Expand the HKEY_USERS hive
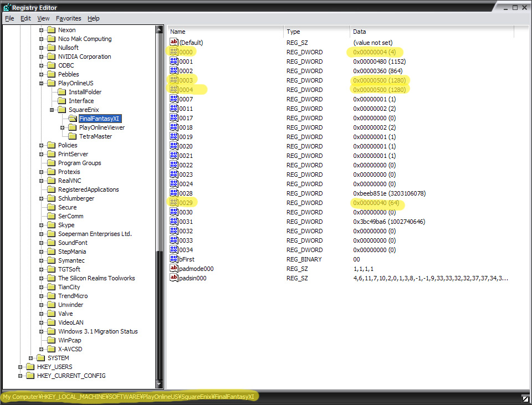Image resolution: width=532 pixels, height=405 pixels. tap(21, 367)
